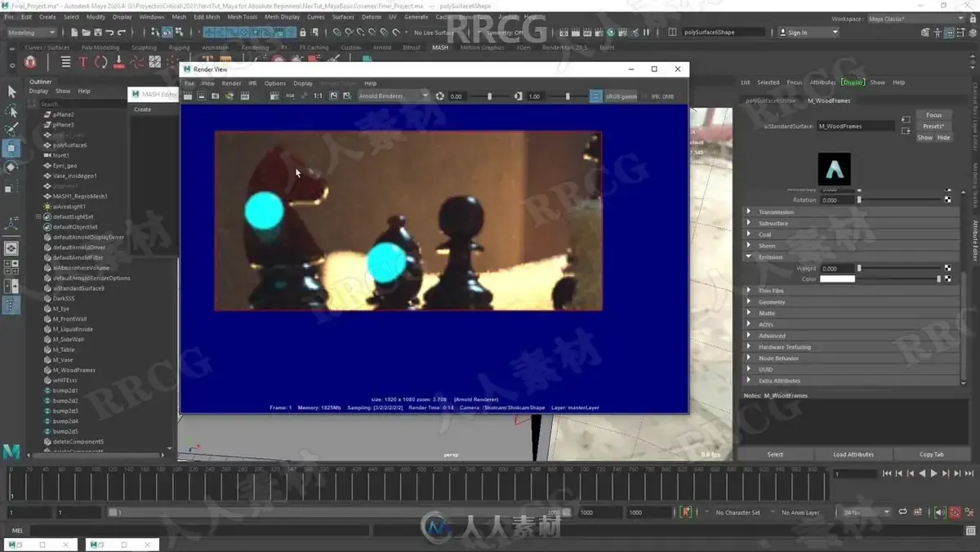
Task: Click redo previous render icon in Render View
Action: pyautogui.click(x=188, y=96)
